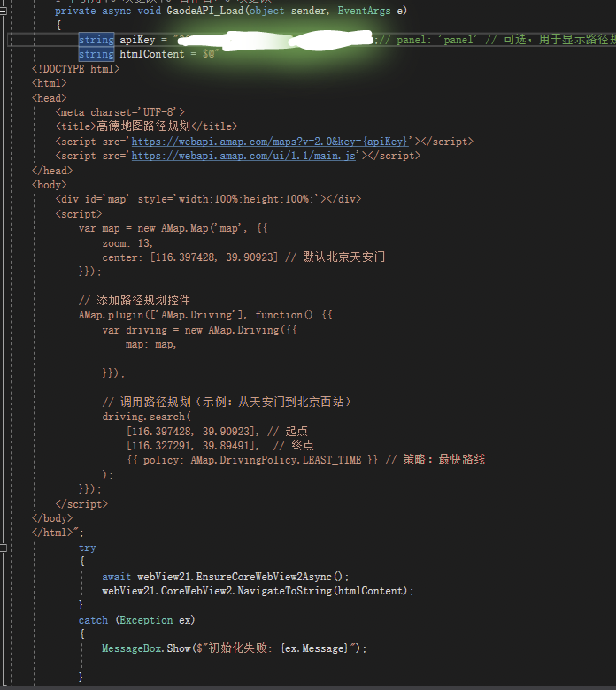Place cursor on the <!DOCTYPE html> line
The height and width of the screenshot is (690, 616).
75,69
